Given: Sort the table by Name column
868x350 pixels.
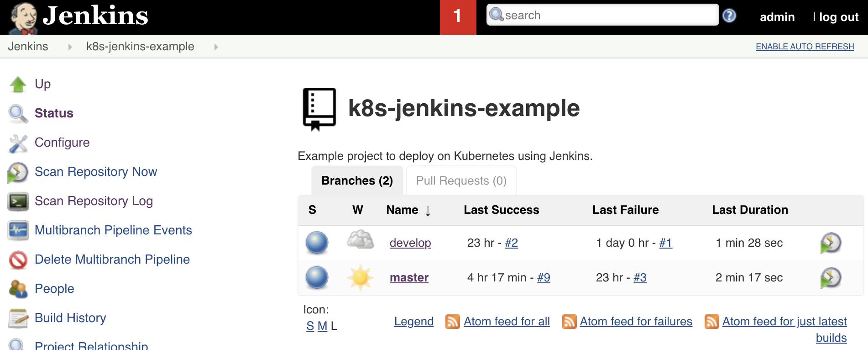Looking at the screenshot, I should point(408,210).
